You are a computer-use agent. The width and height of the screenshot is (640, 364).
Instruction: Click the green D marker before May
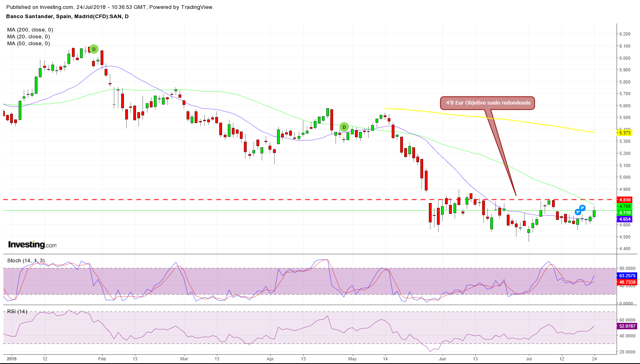(344, 127)
